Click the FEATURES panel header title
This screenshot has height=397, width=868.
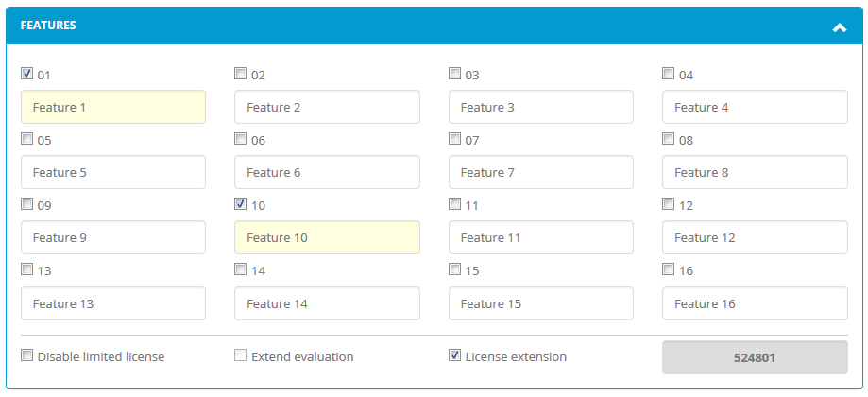click(x=48, y=26)
